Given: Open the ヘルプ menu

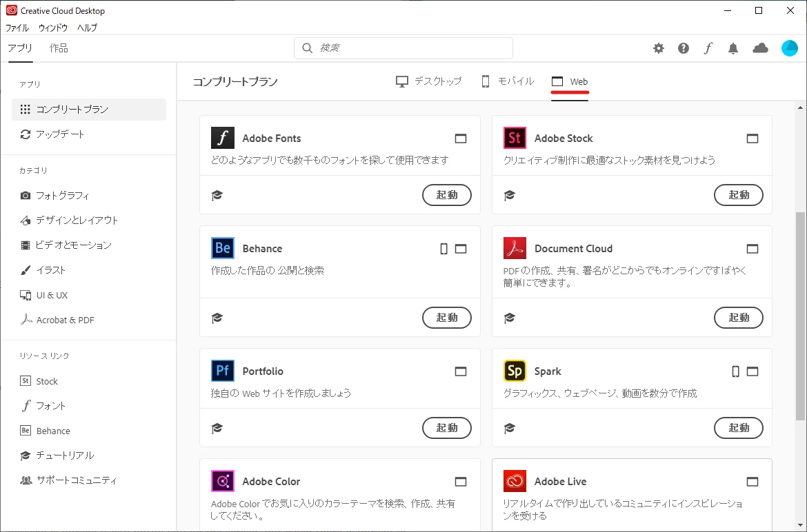Looking at the screenshot, I should (x=87, y=28).
